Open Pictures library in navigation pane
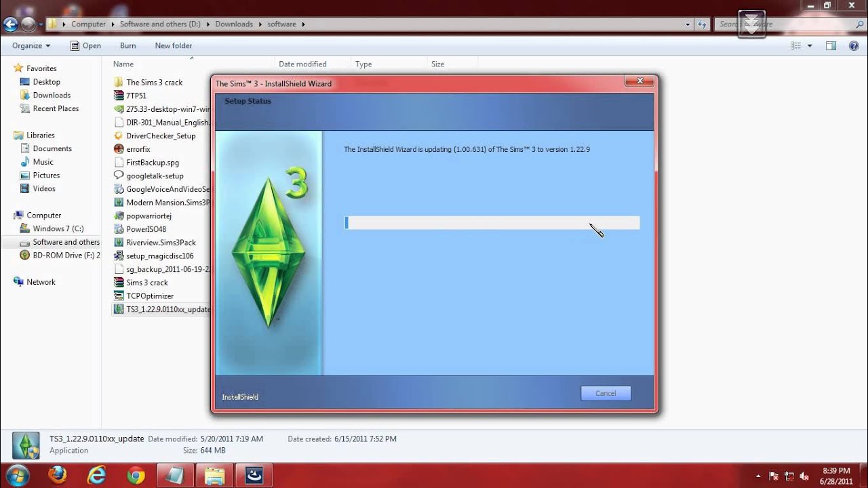The image size is (868, 488). (46, 176)
